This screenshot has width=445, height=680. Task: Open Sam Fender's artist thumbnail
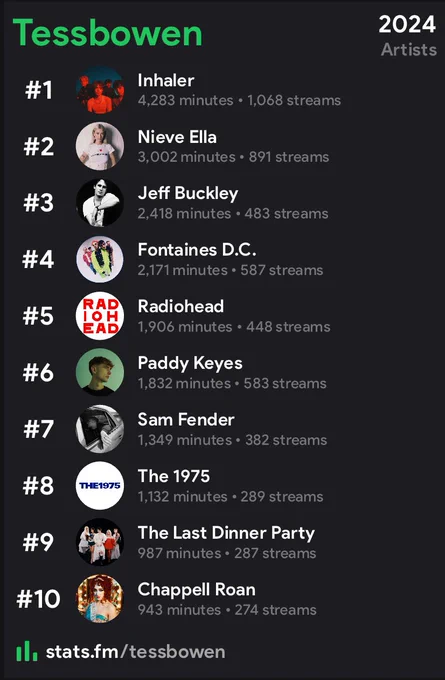coord(100,429)
